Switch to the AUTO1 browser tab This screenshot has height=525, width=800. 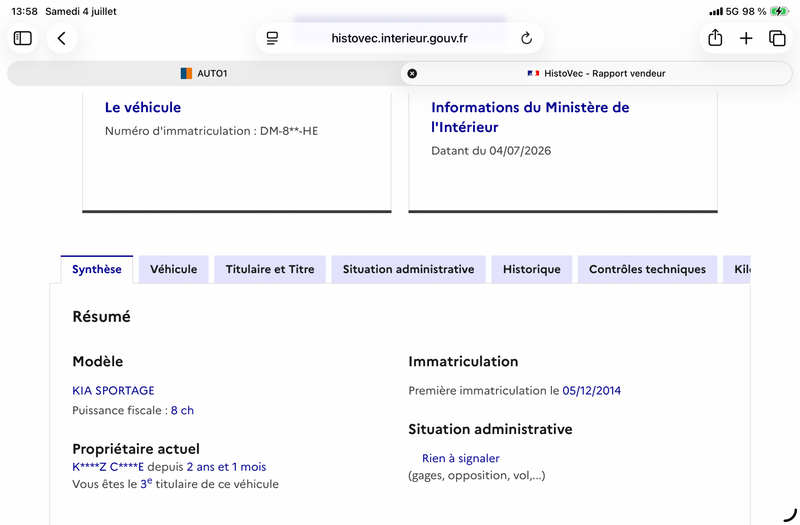(204, 73)
